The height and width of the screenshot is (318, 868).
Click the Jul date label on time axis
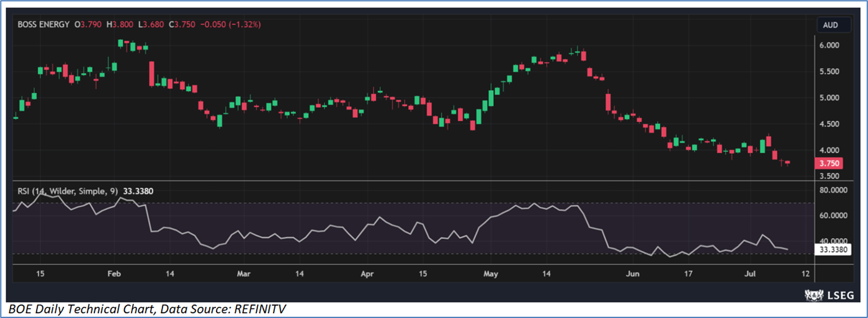pos(749,273)
